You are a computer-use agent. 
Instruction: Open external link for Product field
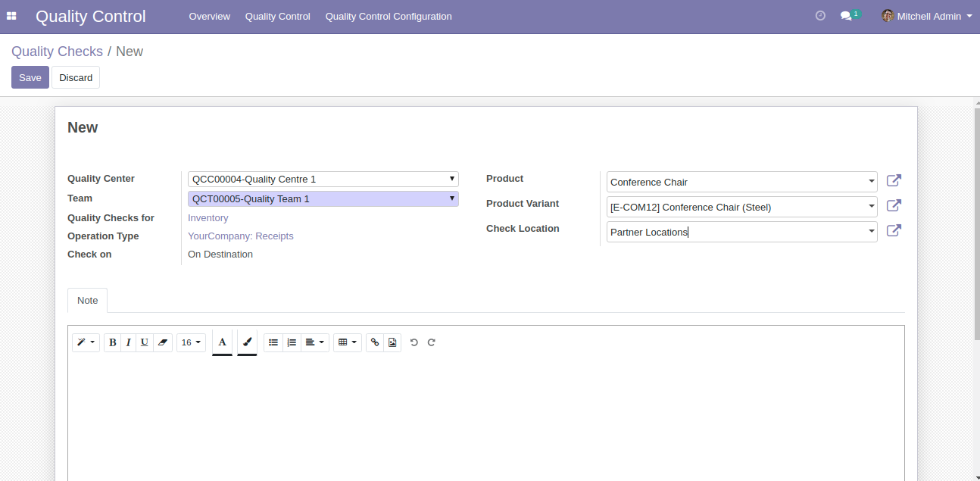tap(894, 181)
